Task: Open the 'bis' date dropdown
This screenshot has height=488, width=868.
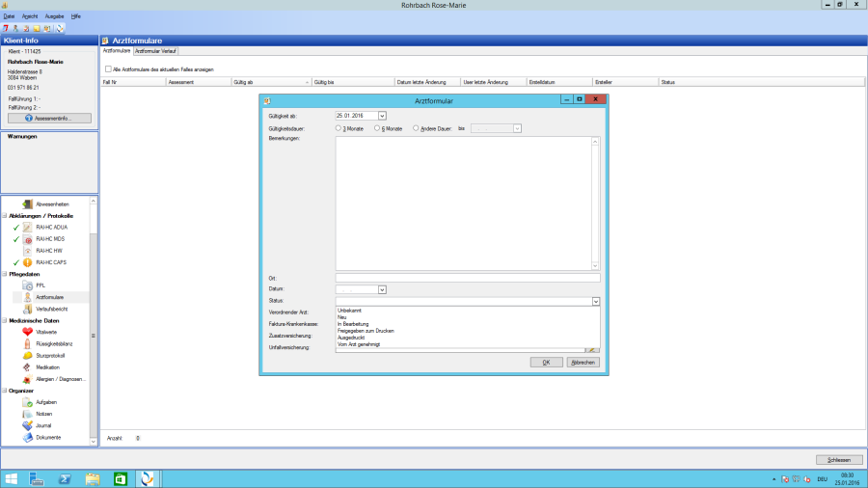Action: [517, 128]
